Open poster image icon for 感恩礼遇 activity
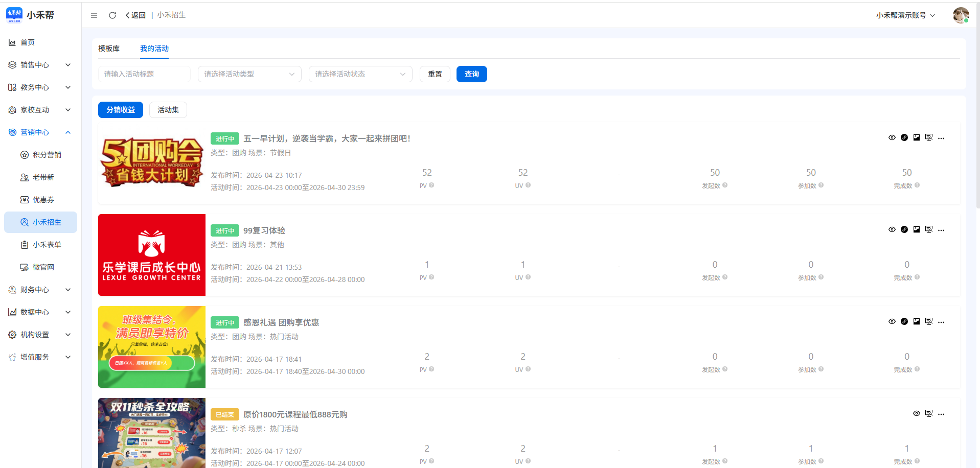The image size is (980, 468). 916,321
